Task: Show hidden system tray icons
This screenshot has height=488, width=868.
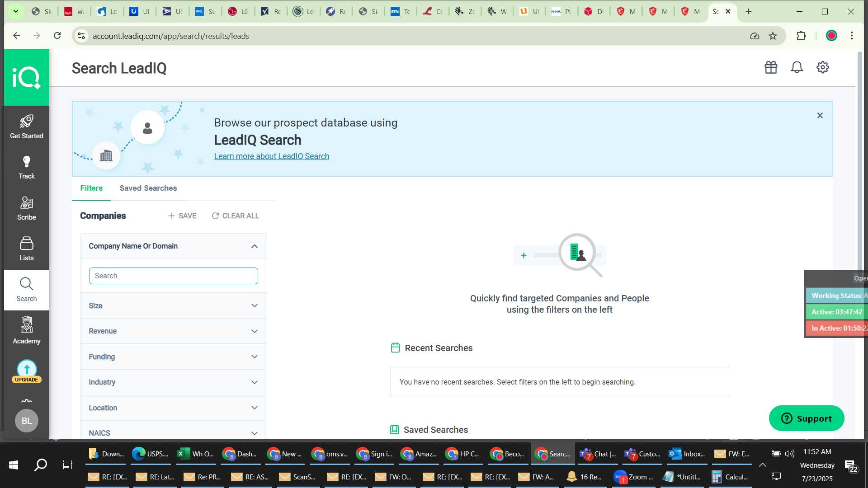Action: click(762, 465)
